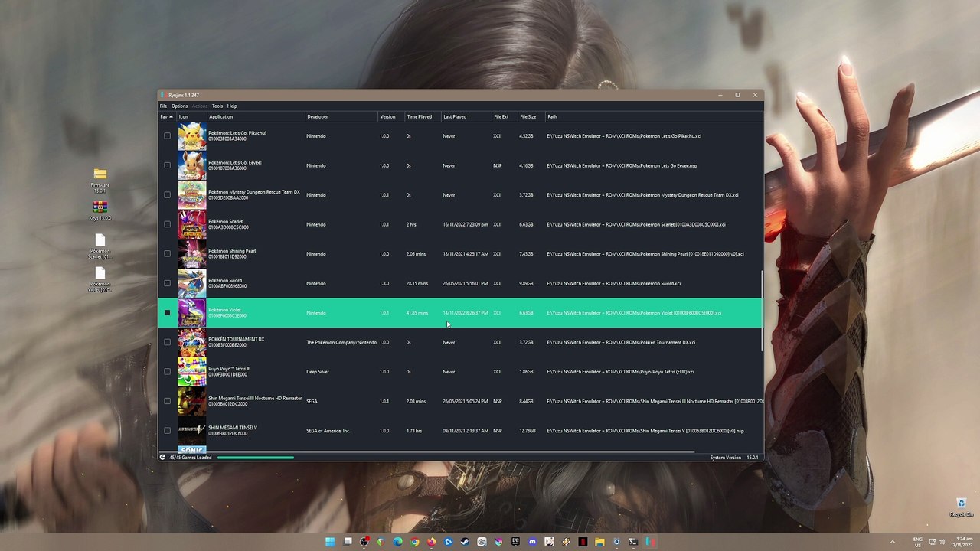980x551 pixels.
Task: Open the terminal from the taskbar
Action: 633,542
